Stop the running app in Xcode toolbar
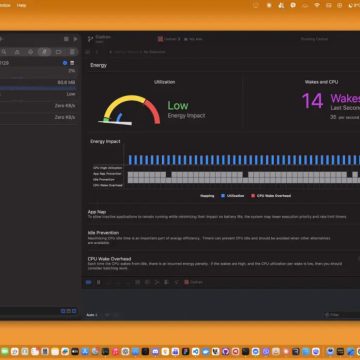360x360 pixels. coord(66,39)
